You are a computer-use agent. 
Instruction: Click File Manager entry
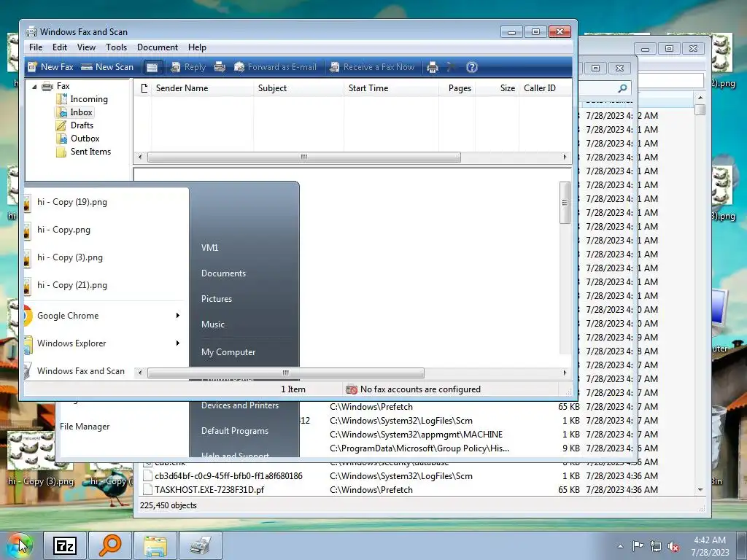pos(85,426)
